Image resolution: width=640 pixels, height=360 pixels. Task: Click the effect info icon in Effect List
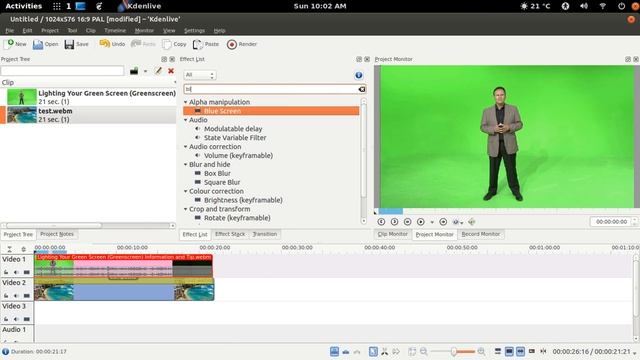point(358,75)
